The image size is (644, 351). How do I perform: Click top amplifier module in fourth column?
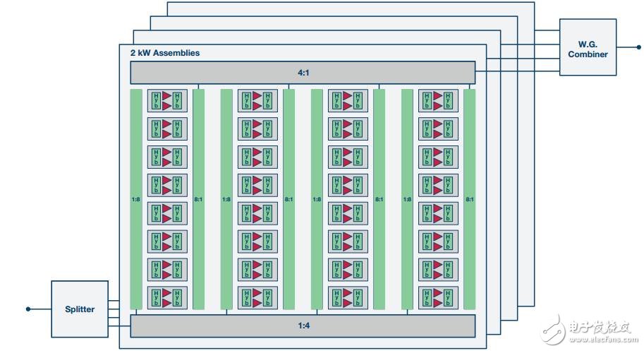click(x=438, y=101)
